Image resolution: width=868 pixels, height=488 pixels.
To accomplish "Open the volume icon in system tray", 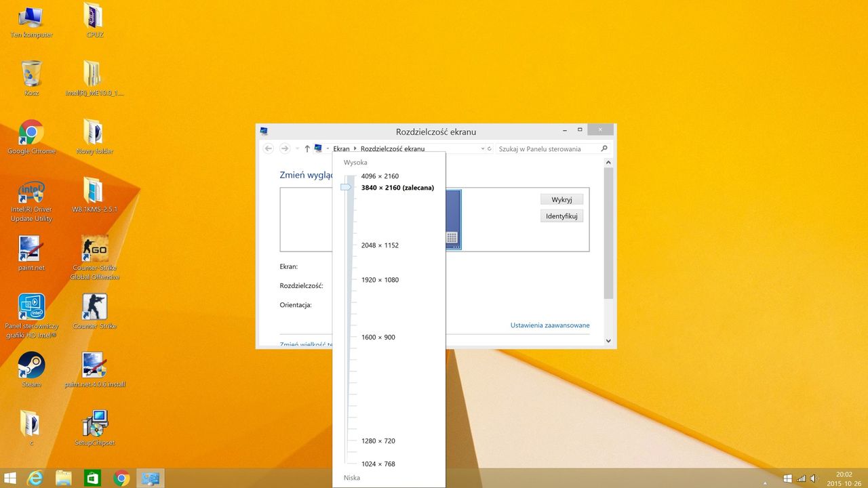I will point(814,479).
